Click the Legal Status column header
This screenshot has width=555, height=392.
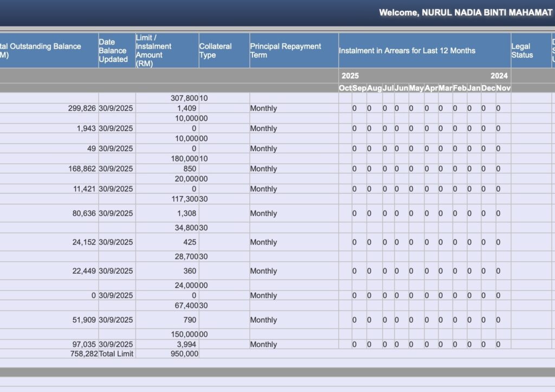click(521, 50)
